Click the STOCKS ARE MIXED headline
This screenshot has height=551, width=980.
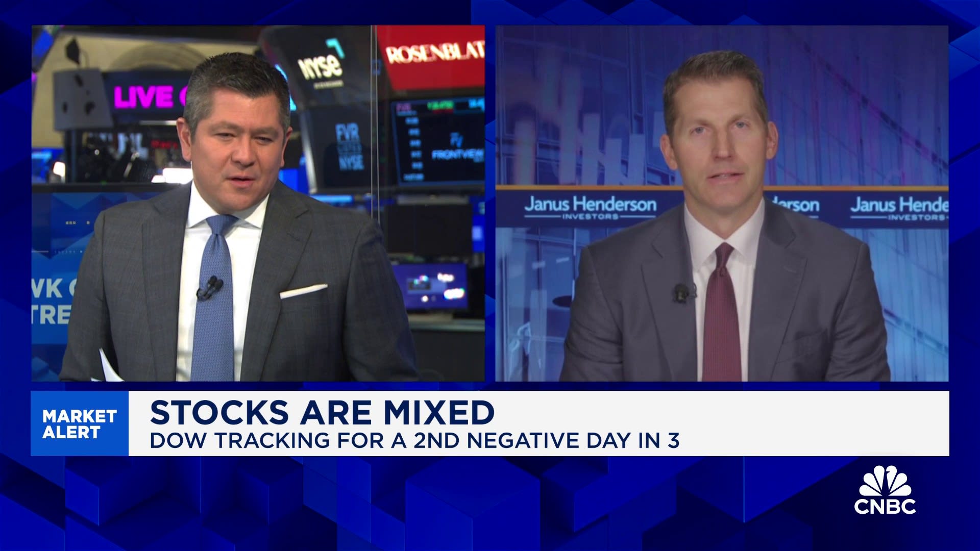[x=322, y=412]
